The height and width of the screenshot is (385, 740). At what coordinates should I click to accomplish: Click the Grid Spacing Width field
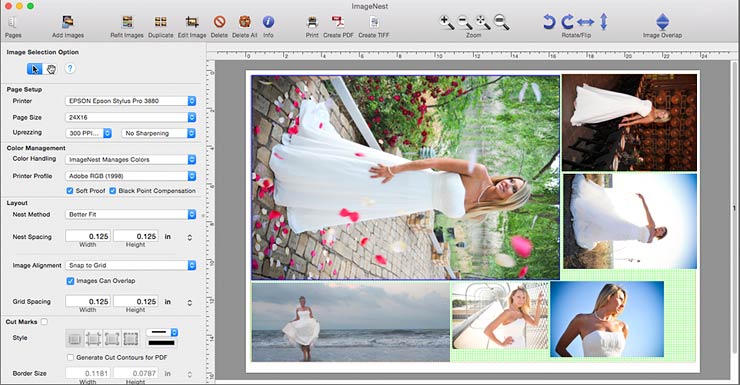tap(88, 301)
